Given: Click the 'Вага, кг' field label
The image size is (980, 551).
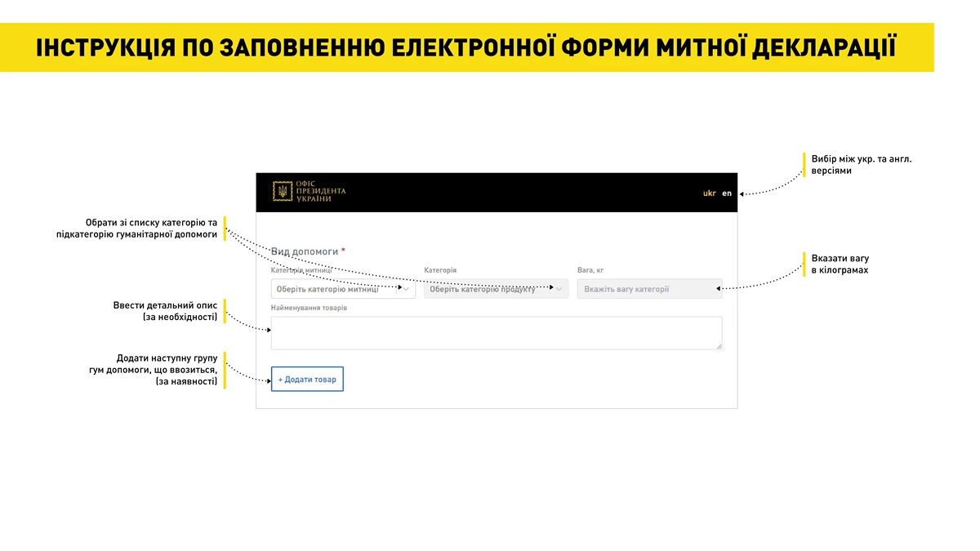Looking at the screenshot, I should coord(590,270).
